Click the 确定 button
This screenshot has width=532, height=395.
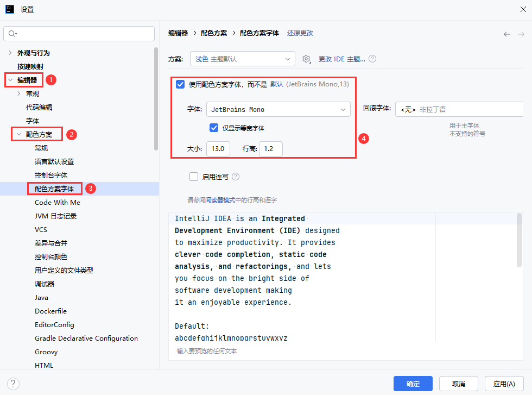pyautogui.click(x=413, y=384)
